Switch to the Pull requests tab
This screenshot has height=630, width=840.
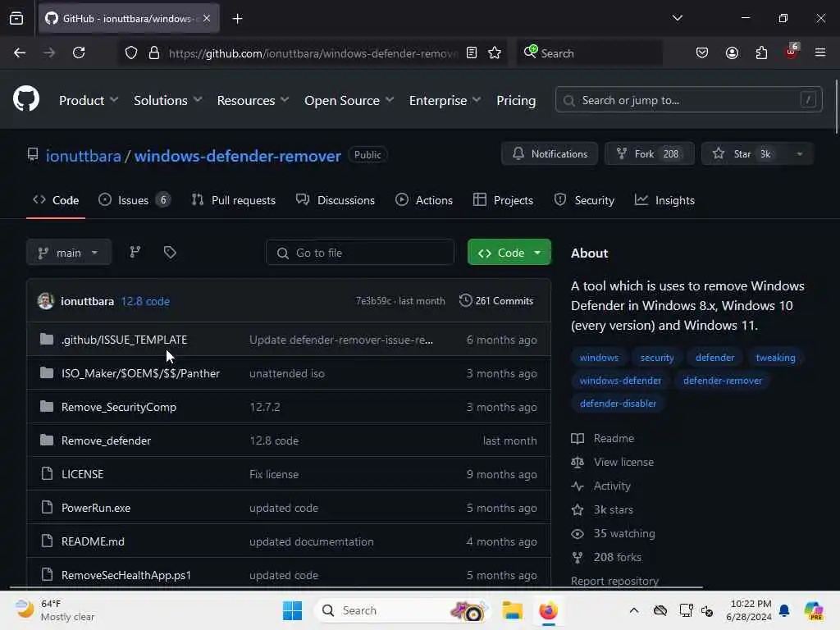coord(234,200)
